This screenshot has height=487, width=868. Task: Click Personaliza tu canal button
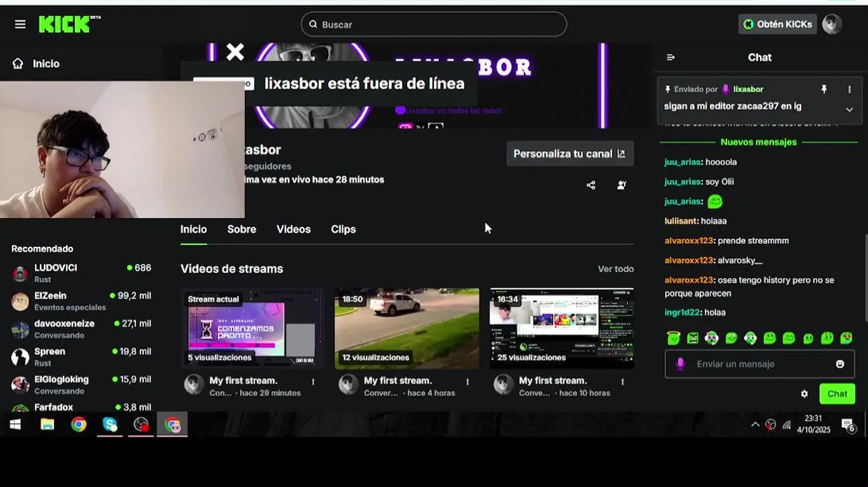[569, 154]
